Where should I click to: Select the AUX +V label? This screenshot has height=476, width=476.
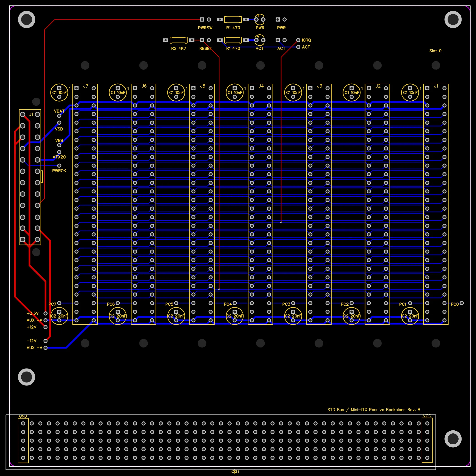pyautogui.click(x=34, y=320)
